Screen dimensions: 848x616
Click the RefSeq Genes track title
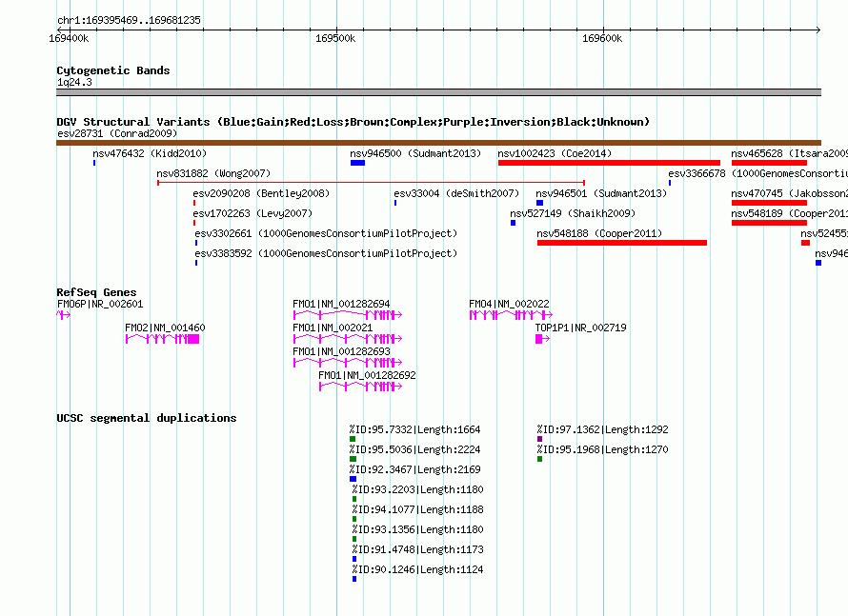[x=96, y=291]
